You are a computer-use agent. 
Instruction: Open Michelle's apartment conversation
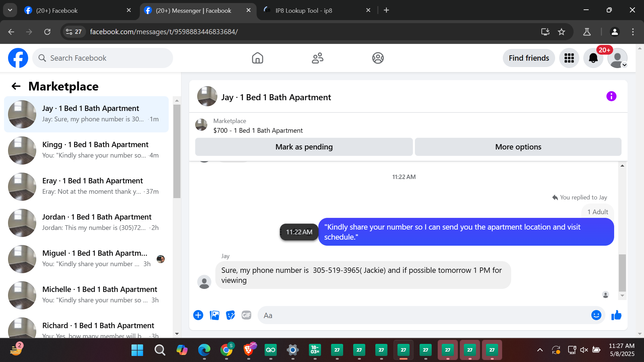click(x=87, y=295)
